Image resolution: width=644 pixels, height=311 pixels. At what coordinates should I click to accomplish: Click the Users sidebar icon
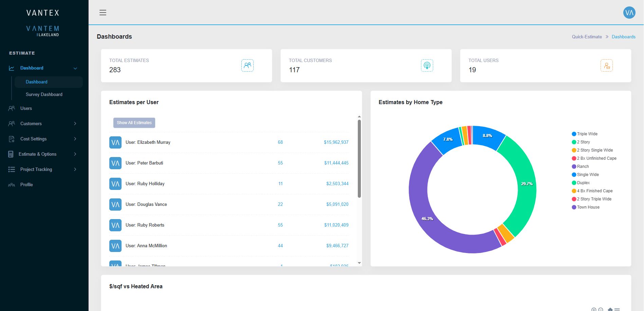(12, 109)
